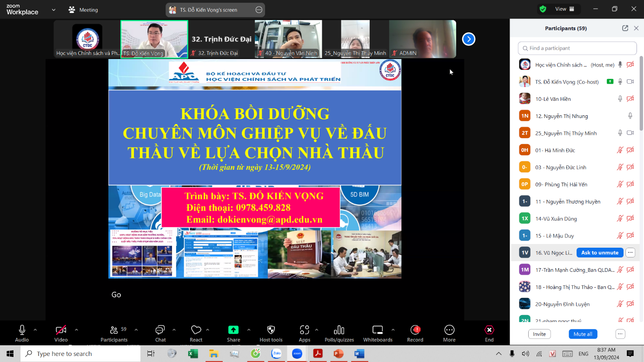Expand audio options caret beside Audio
Viewport: 644px width, 362px height.
tap(35, 330)
